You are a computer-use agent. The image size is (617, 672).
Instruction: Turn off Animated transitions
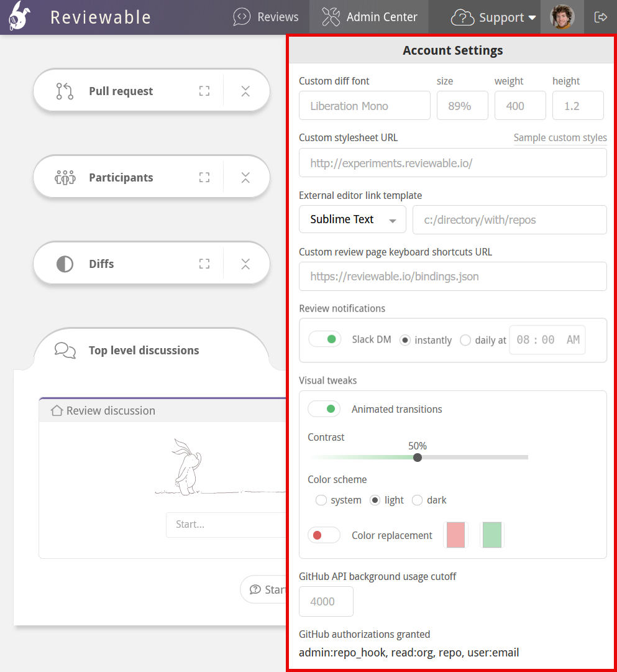pos(324,408)
